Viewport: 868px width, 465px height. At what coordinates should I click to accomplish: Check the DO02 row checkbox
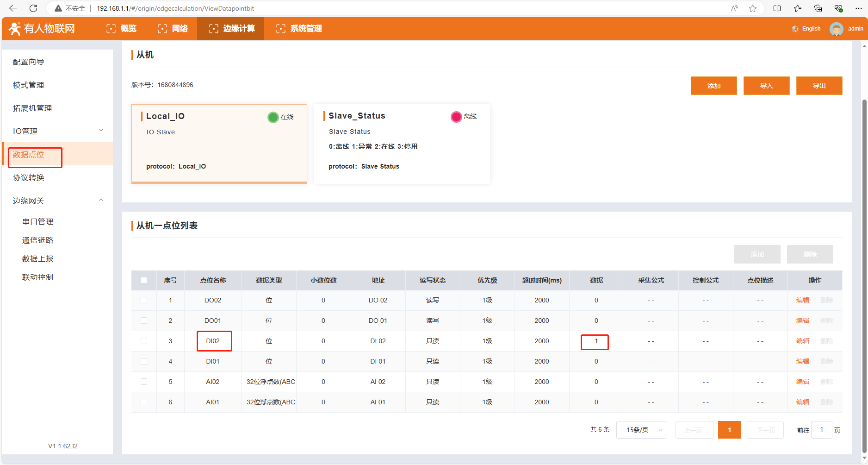pyautogui.click(x=144, y=300)
